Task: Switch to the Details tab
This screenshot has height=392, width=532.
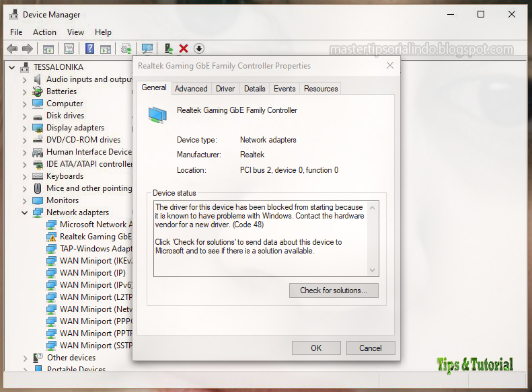Action: [254, 89]
